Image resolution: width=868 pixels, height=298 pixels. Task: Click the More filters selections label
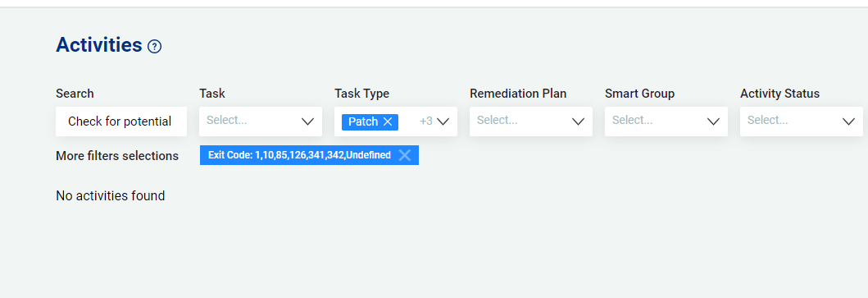coord(117,156)
